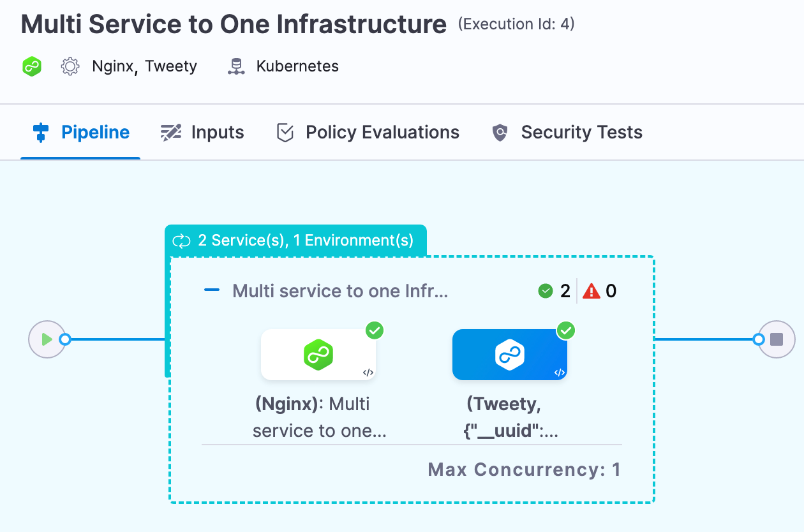Click the green success check on Nginx node
804x532 pixels.
375,330
